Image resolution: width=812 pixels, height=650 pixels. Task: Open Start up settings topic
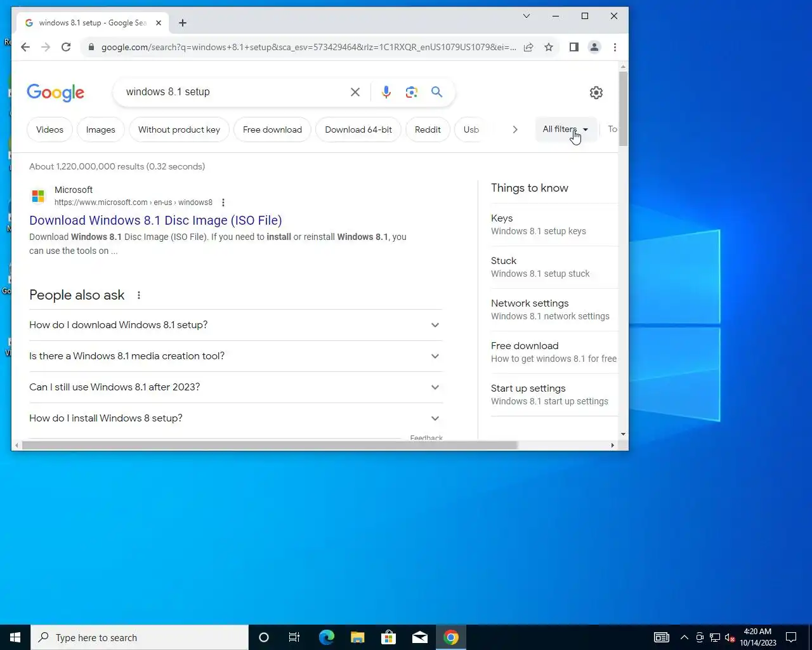click(x=554, y=395)
